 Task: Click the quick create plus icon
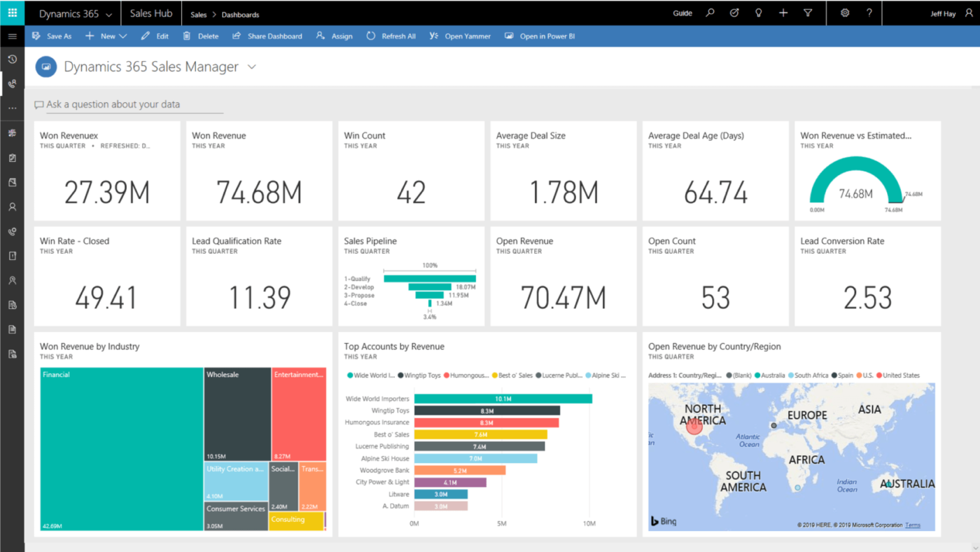point(783,13)
